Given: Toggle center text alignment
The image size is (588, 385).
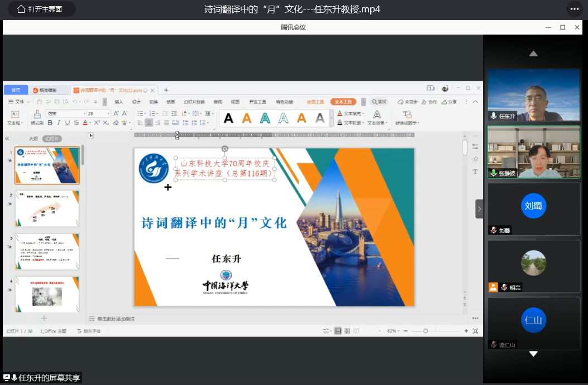Looking at the screenshot, I should (x=149, y=123).
